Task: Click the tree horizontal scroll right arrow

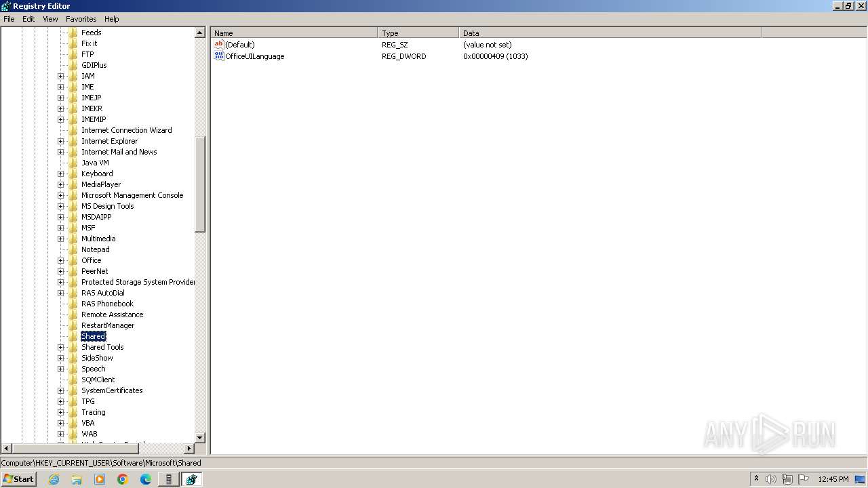Action: (x=189, y=449)
